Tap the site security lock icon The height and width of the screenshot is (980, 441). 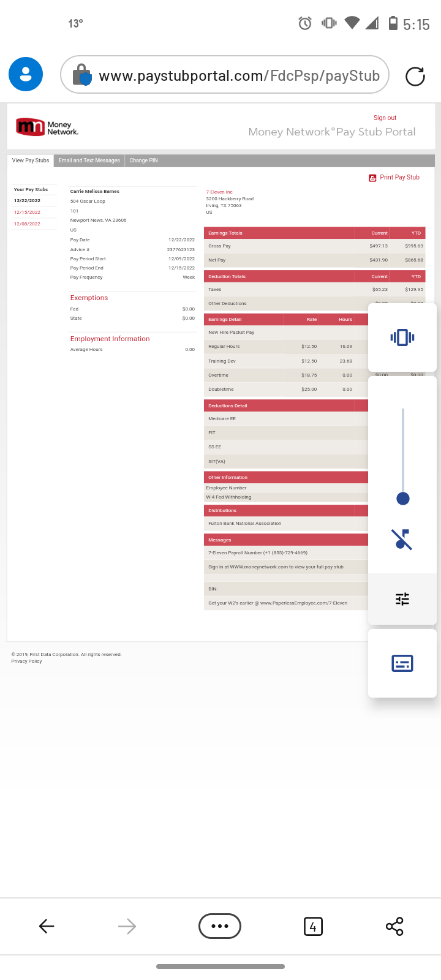[81, 75]
